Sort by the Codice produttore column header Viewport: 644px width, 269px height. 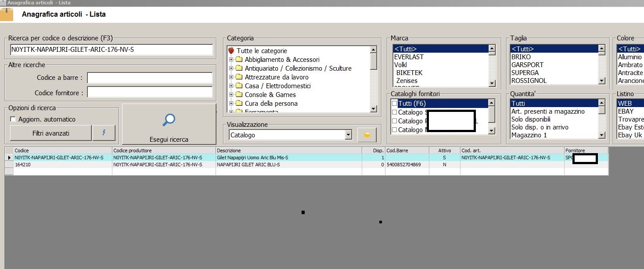point(164,151)
